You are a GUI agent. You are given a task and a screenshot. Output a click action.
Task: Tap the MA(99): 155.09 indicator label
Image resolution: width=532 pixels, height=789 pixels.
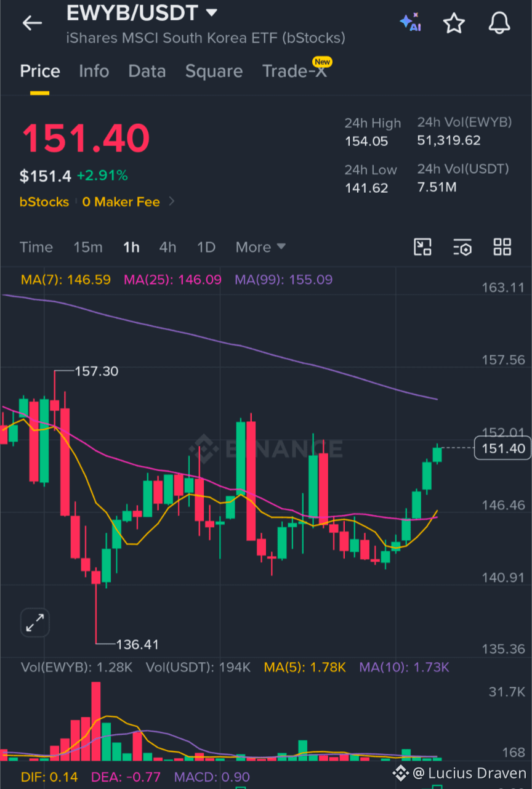[x=283, y=280]
